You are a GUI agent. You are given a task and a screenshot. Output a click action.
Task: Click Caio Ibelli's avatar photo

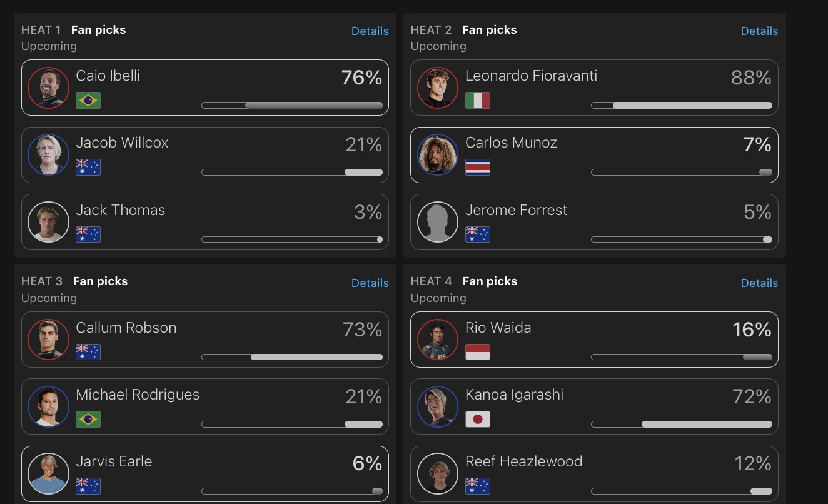48,88
